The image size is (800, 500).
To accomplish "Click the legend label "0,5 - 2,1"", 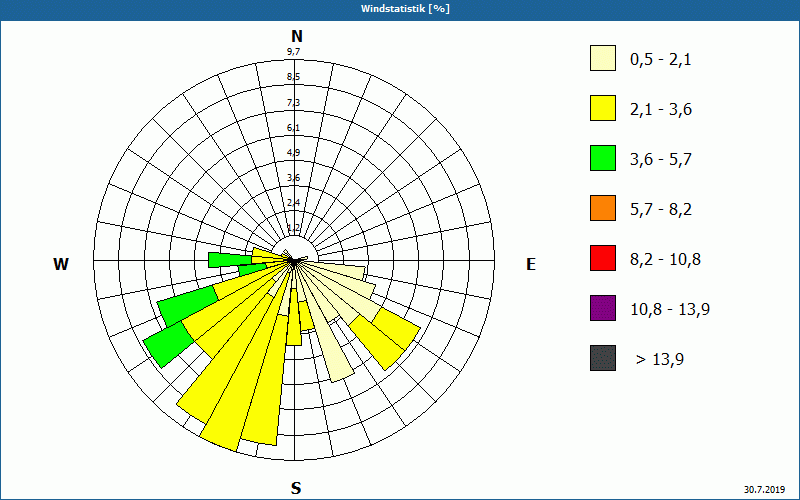I will (661, 60).
